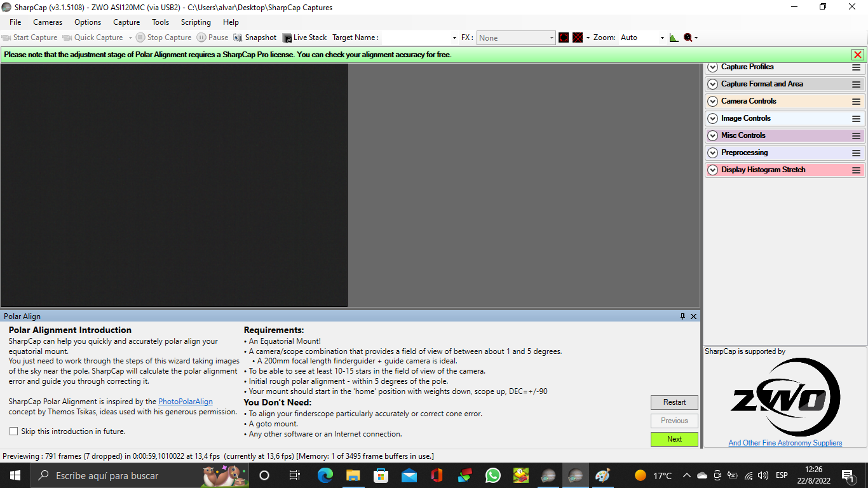Open the area selection icon's dropdown arrow
The height and width of the screenshot is (488, 868).
coord(588,37)
